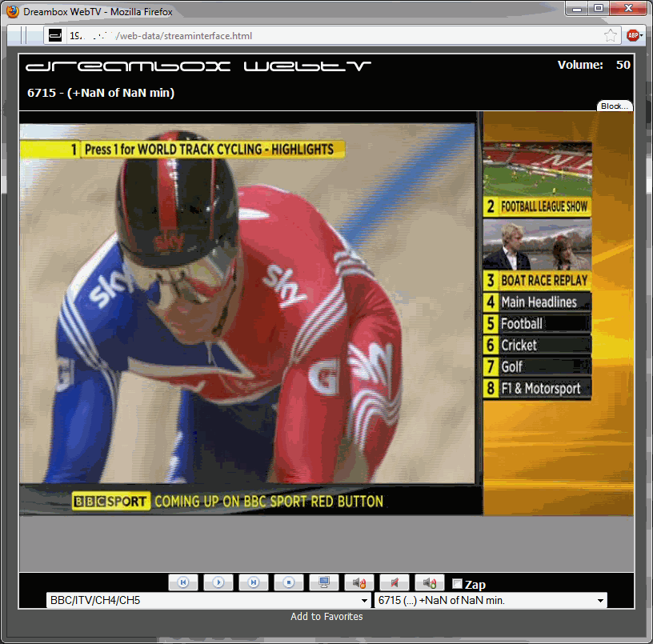Click the Golf menu entry

pos(537,366)
